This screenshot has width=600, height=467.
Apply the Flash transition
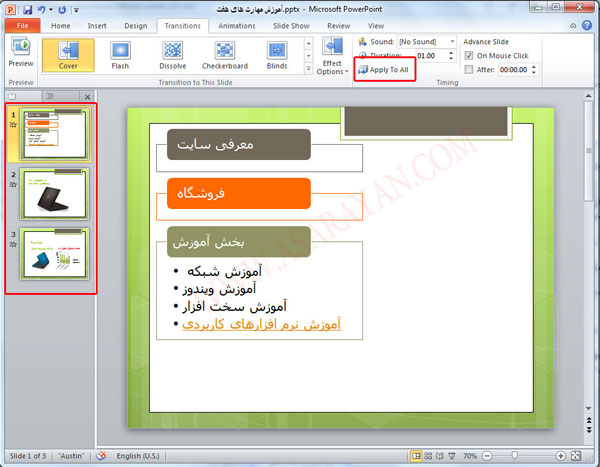tap(120, 56)
